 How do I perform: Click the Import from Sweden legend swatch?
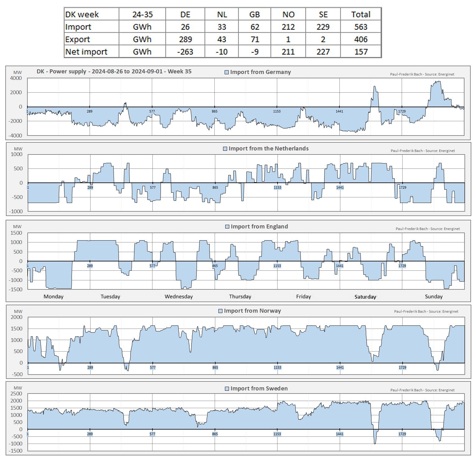click(x=227, y=389)
